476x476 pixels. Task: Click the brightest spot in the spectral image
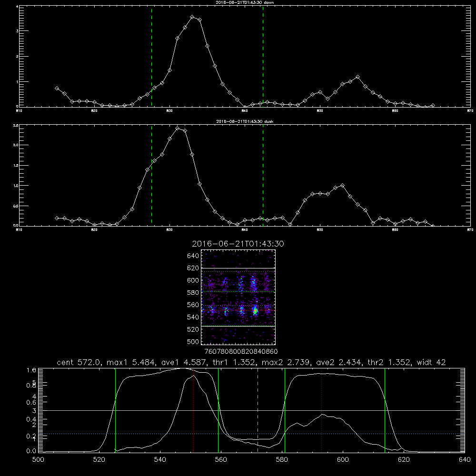tap(255, 311)
